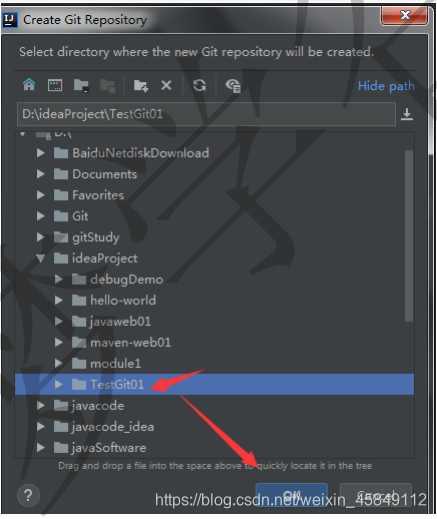Click the vertical scrollbar of the tree

(x=409, y=236)
